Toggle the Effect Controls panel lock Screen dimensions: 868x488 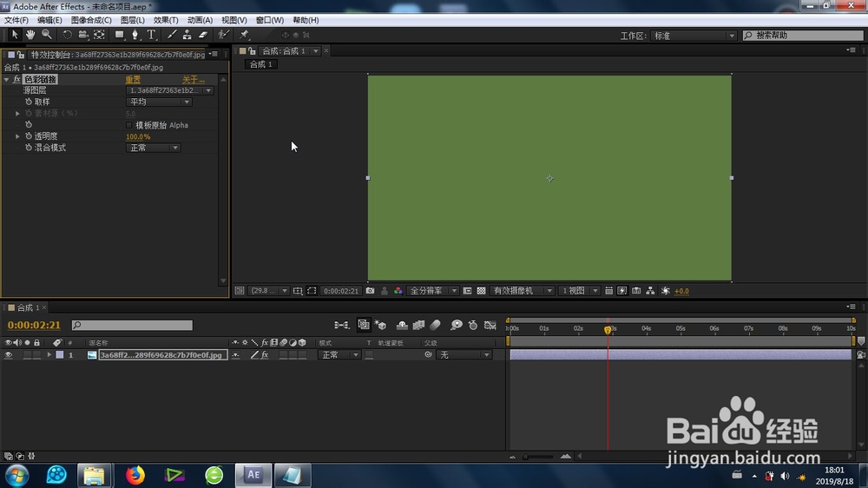coord(21,55)
